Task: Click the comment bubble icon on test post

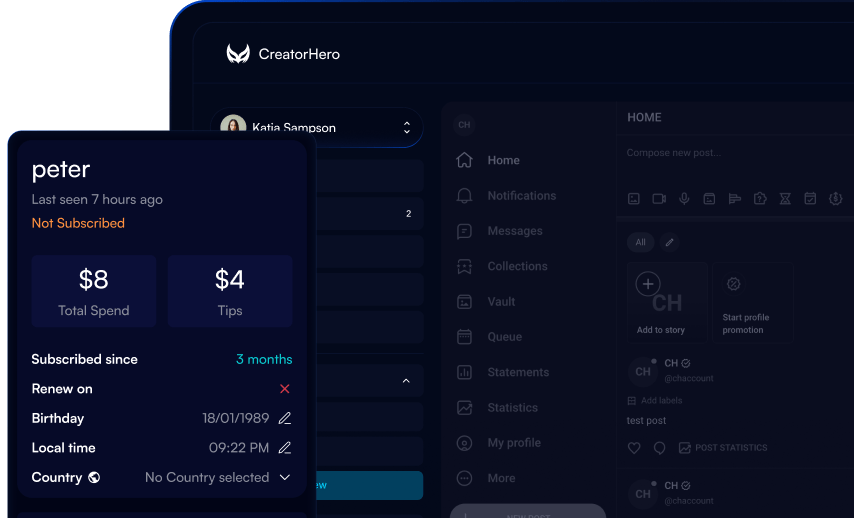Action: coord(659,448)
